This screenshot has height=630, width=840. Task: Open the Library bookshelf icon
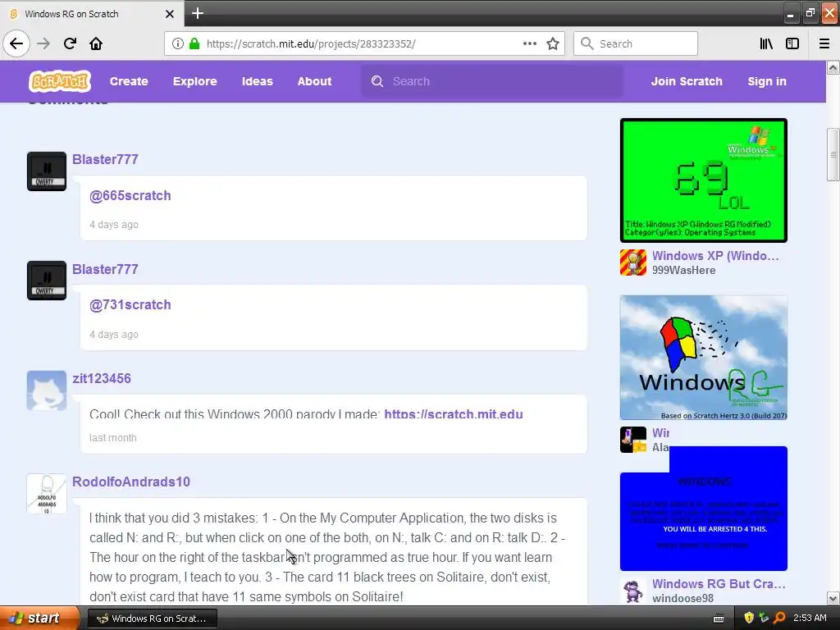[x=766, y=43]
